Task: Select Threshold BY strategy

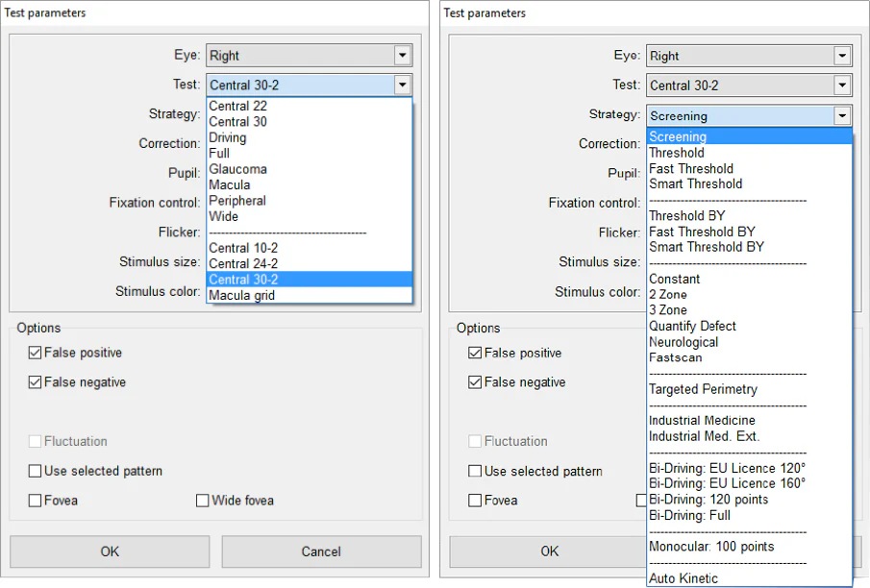Action: coord(749,216)
